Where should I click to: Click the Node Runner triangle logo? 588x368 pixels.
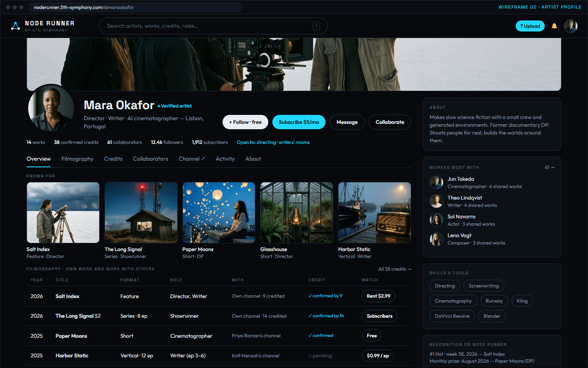(x=16, y=26)
